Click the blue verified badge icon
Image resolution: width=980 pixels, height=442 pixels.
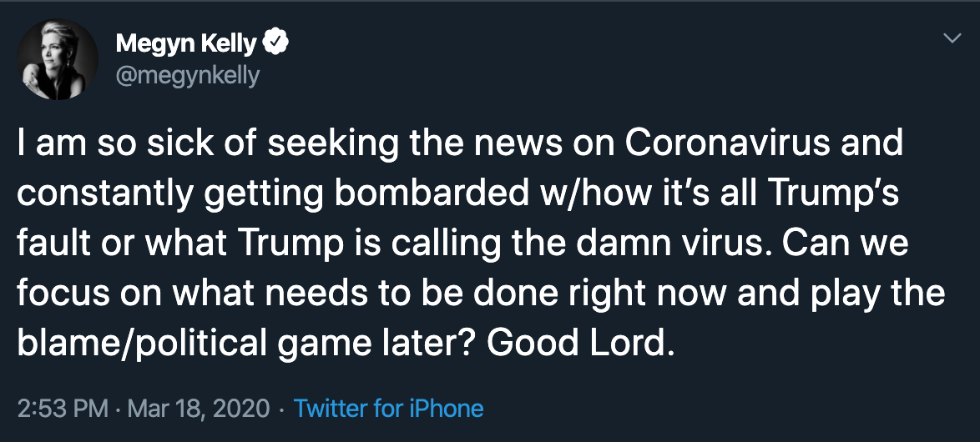pos(275,43)
